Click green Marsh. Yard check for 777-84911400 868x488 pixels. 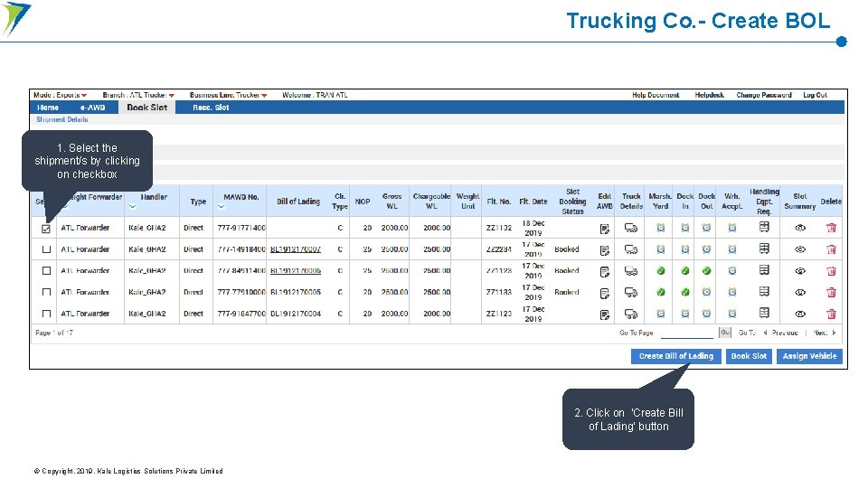660,271
